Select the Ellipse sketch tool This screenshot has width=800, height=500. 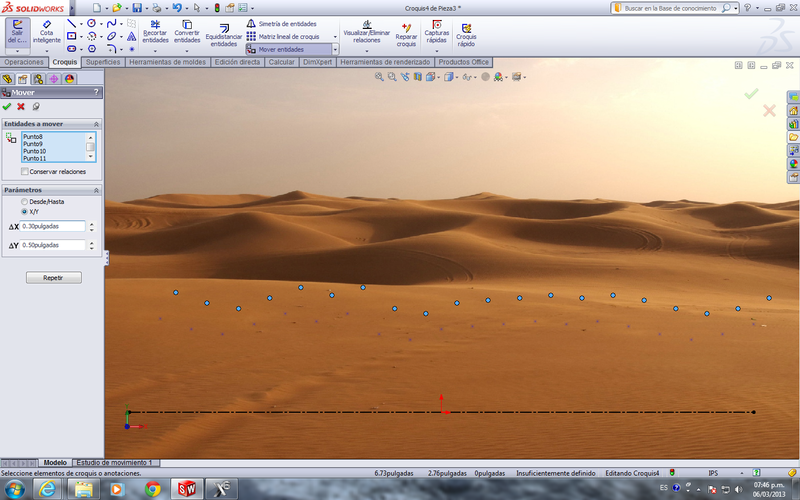[111, 36]
